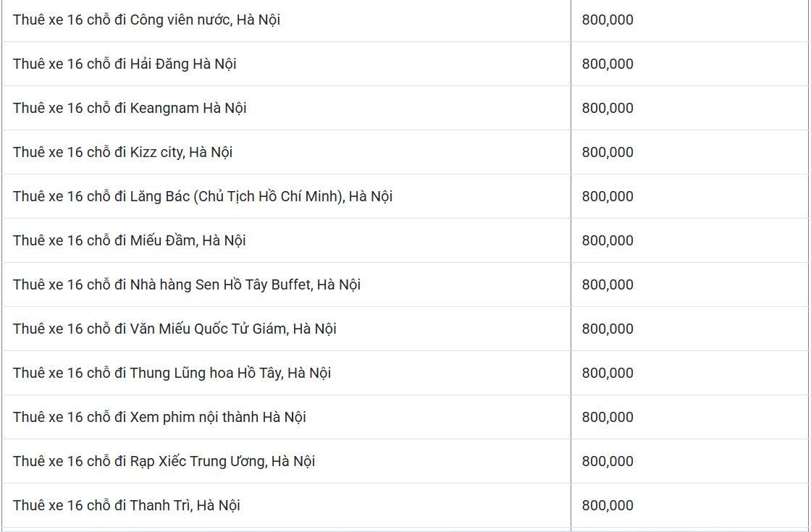Click the "Công viên nước, Hà Nội" row text
The height and width of the screenshot is (532, 811).
tap(146, 20)
